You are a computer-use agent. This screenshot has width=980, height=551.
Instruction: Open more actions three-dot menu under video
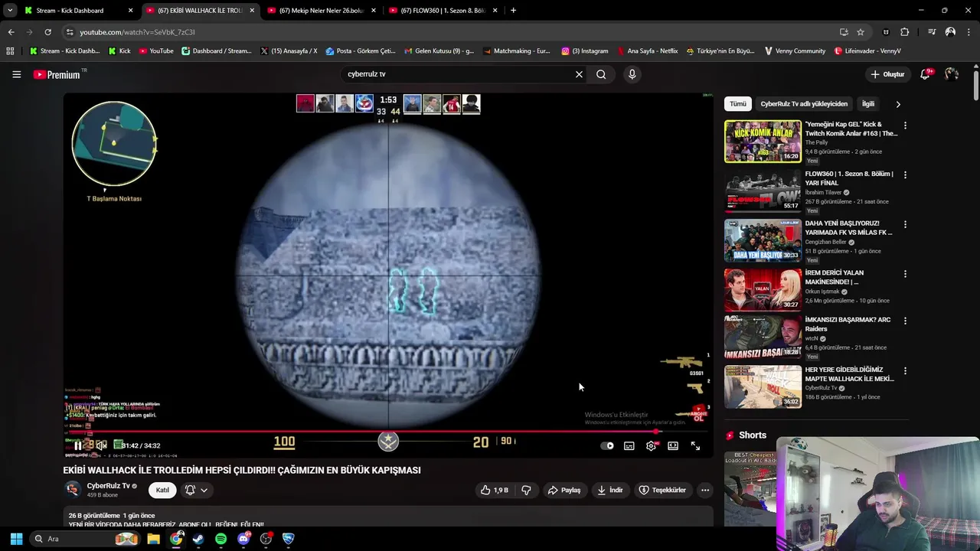pyautogui.click(x=705, y=490)
